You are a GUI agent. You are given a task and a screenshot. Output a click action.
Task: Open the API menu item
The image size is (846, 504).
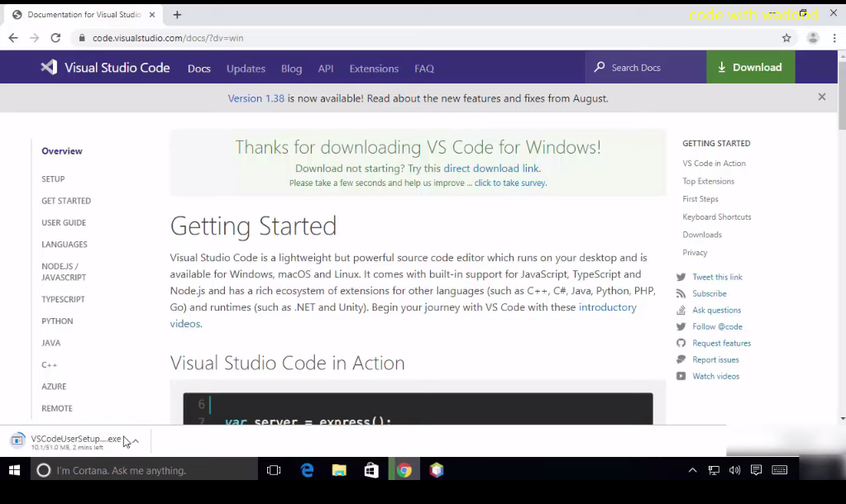(x=326, y=69)
